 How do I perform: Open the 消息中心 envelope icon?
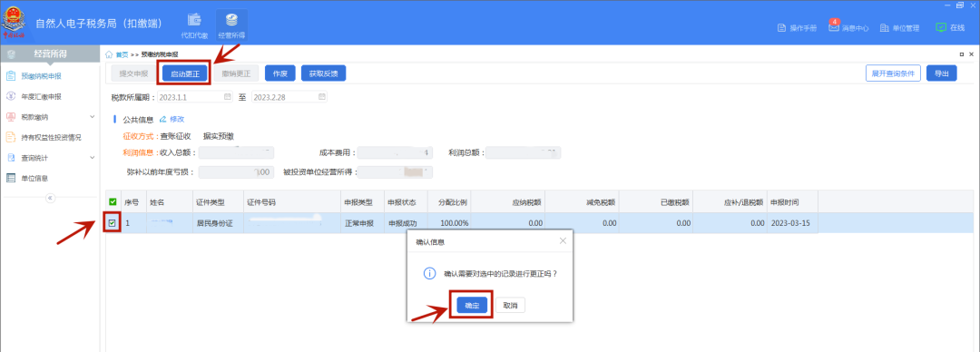pyautogui.click(x=834, y=27)
